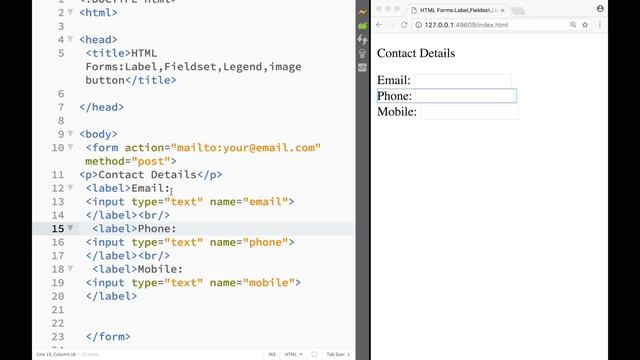This screenshot has height=360, width=640.
Task: Select the HTML Forms:Label,Fieldset tab
Action: (458, 10)
